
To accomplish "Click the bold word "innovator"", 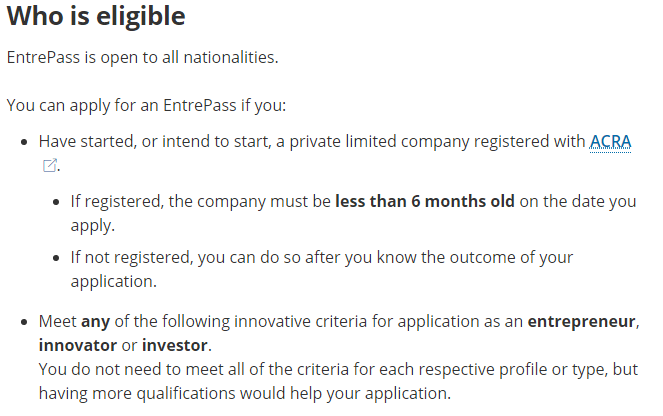I will click(x=78, y=346).
